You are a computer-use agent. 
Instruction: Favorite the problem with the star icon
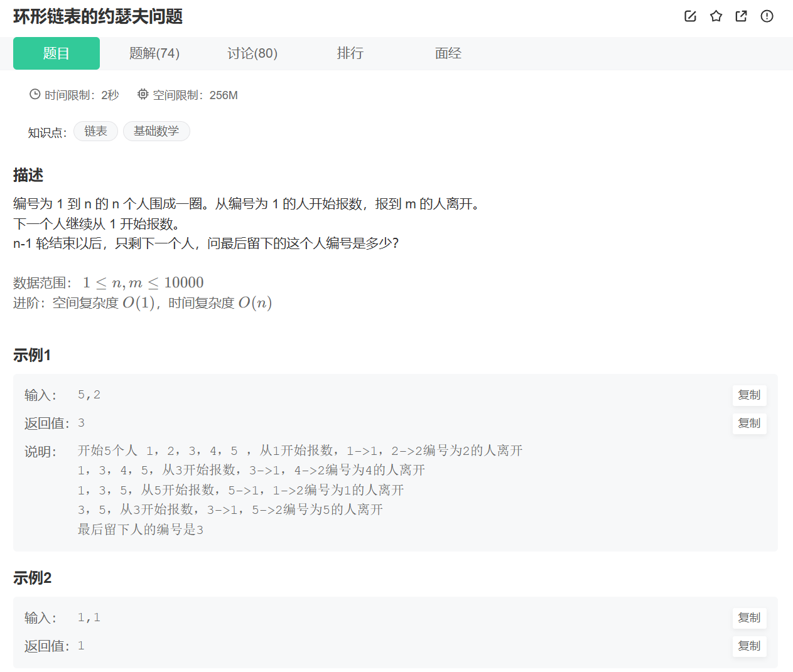click(x=716, y=16)
